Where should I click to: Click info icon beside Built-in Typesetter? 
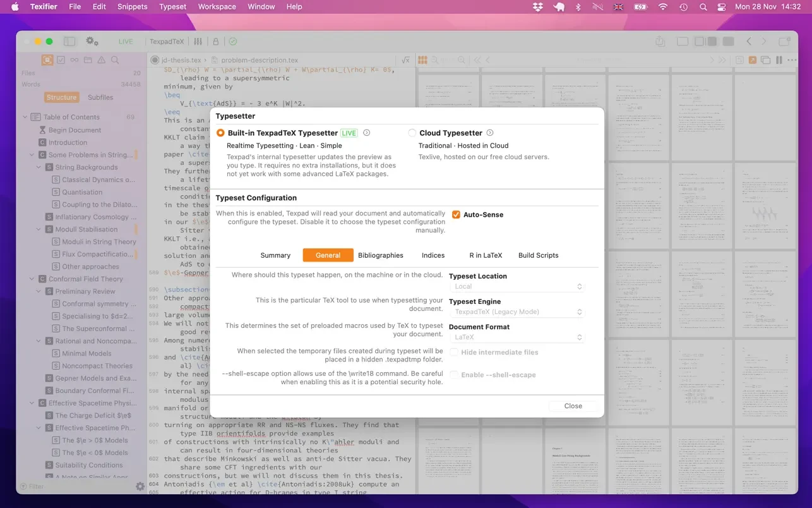pos(367,133)
